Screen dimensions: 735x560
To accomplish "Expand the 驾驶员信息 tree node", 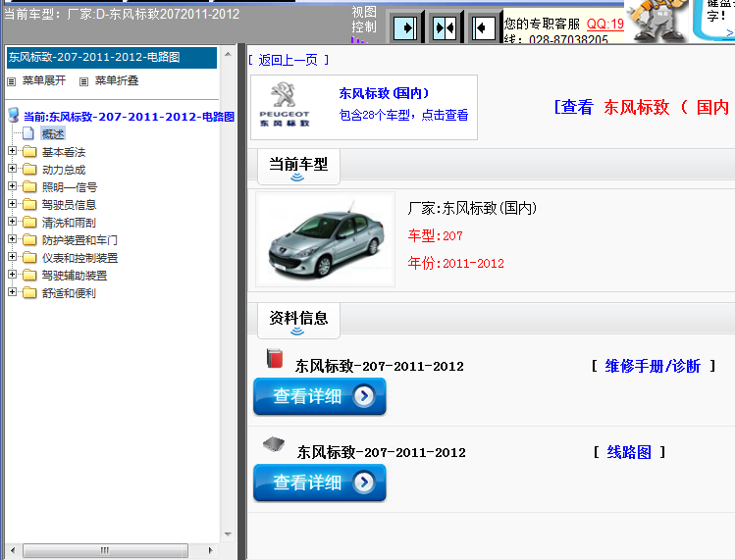I will 13,204.
